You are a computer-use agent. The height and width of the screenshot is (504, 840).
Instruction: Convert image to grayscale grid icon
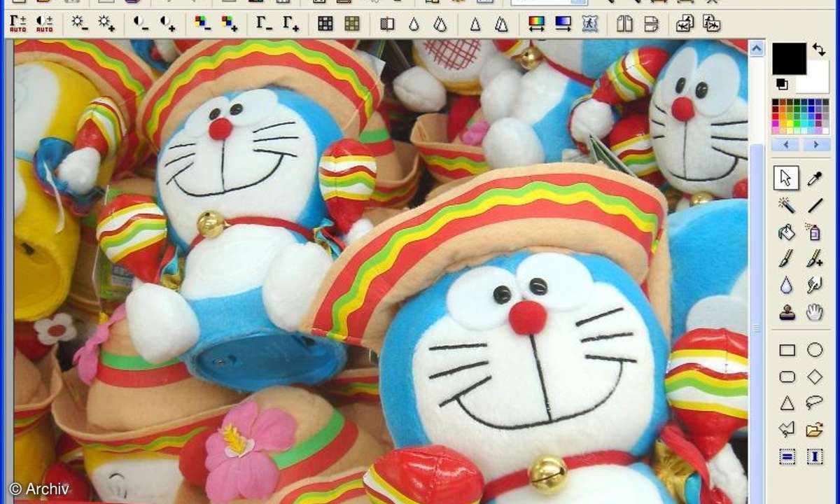click(325, 24)
